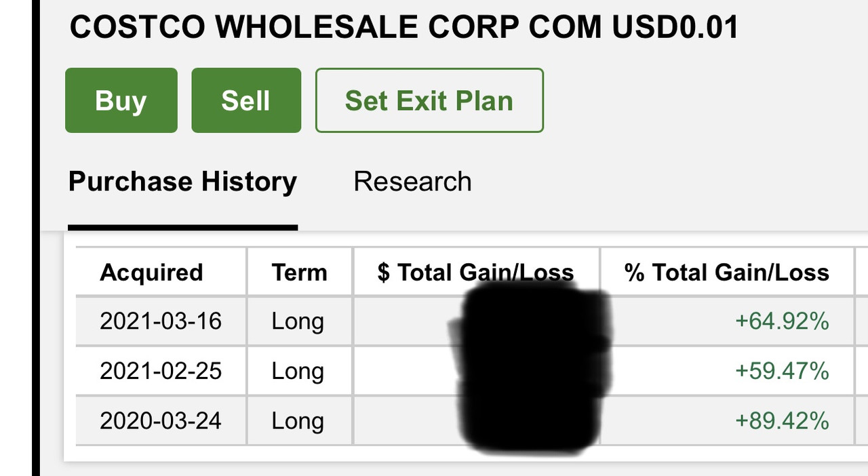Screen dimensions: 868x476
Task: Click the green Buy button
Action: point(121,100)
